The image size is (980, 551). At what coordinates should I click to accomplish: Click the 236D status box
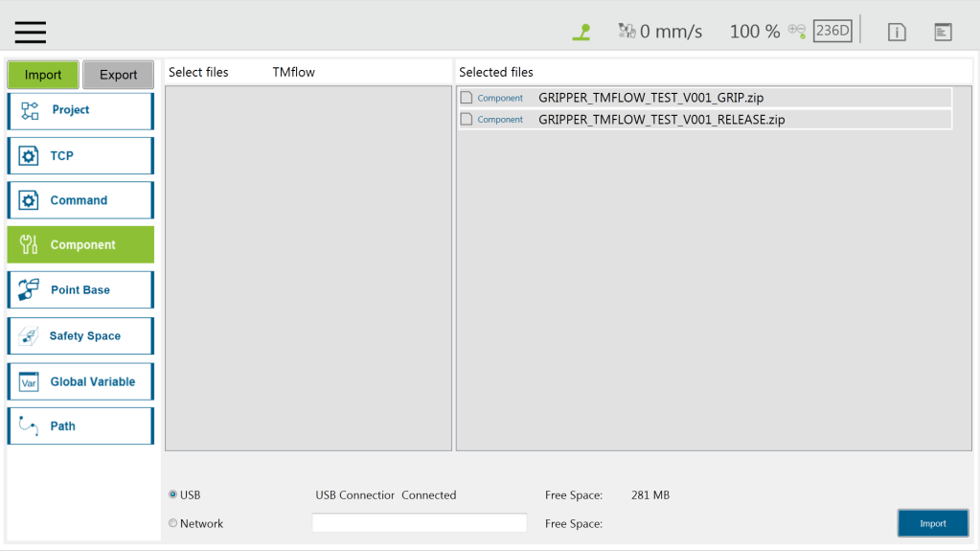coord(832,31)
